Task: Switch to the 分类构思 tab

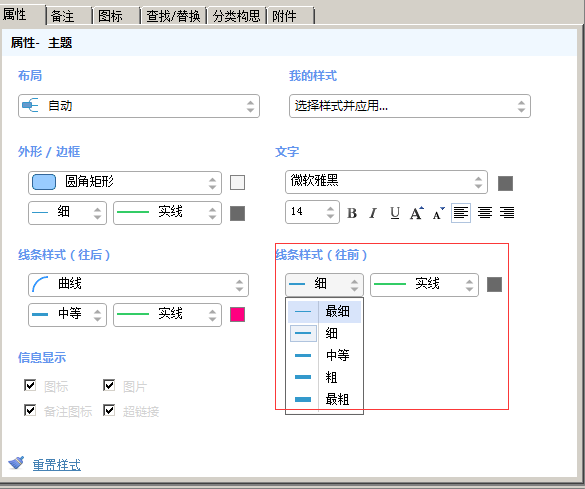Action: click(x=237, y=16)
